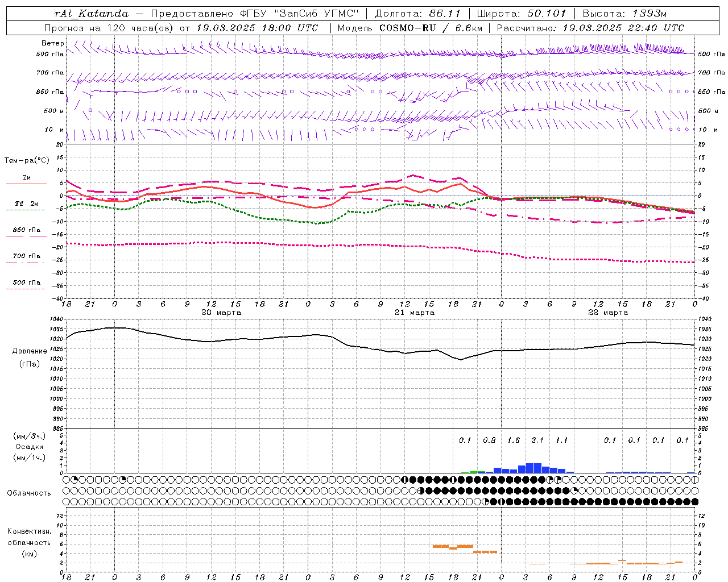Click the "20 марта" date label
This screenshot has height=582, width=728.
point(221,313)
